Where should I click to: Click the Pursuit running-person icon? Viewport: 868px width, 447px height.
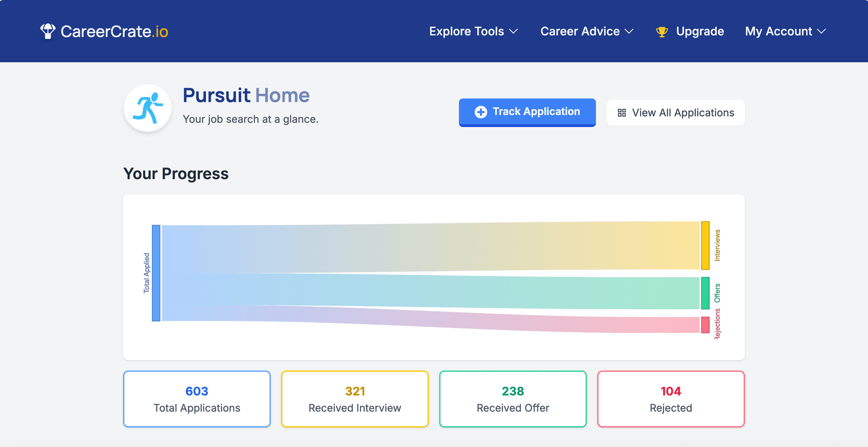pyautogui.click(x=147, y=108)
